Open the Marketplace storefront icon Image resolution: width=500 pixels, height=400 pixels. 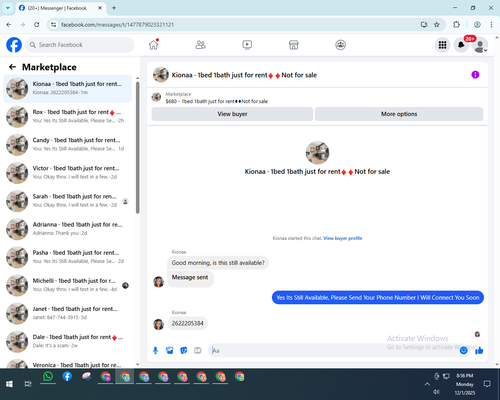[x=294, y=45]
